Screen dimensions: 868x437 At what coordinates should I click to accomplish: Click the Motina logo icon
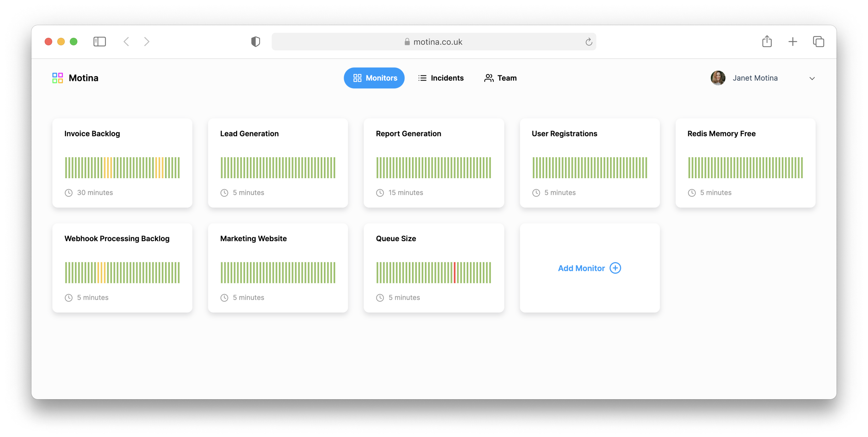(58, 78)
